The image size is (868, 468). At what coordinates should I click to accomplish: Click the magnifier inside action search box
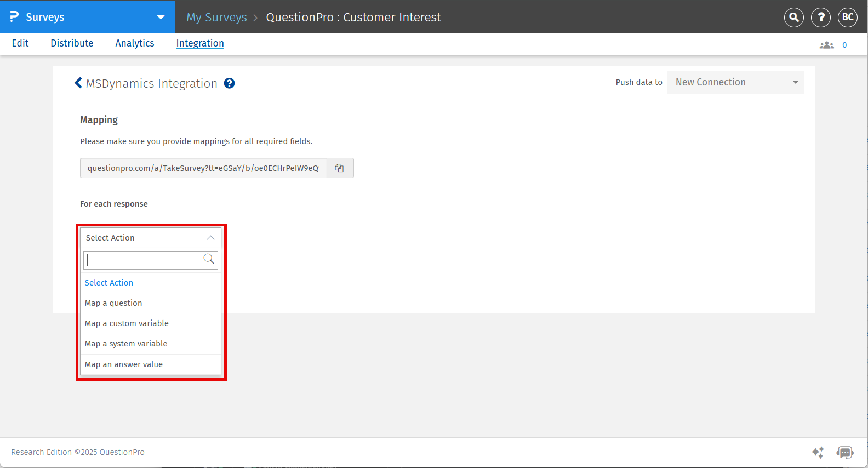[209, 259]
